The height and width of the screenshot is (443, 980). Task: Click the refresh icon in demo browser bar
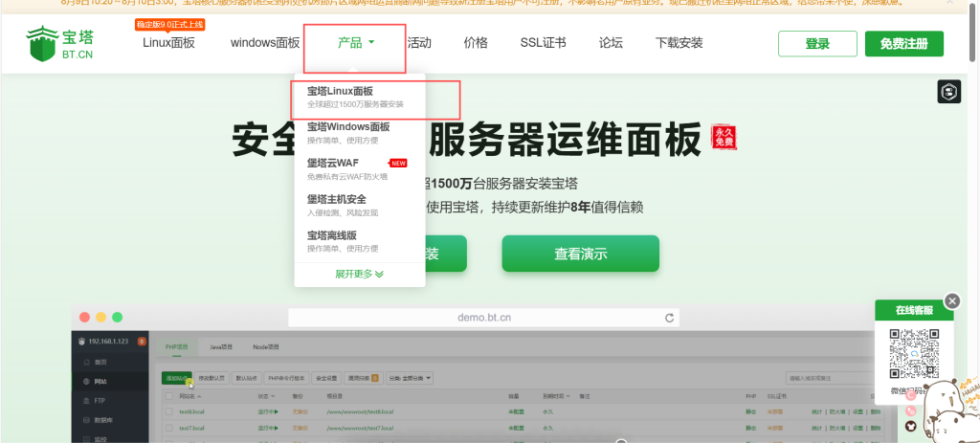pyautogui.click(x=670, y=318)
